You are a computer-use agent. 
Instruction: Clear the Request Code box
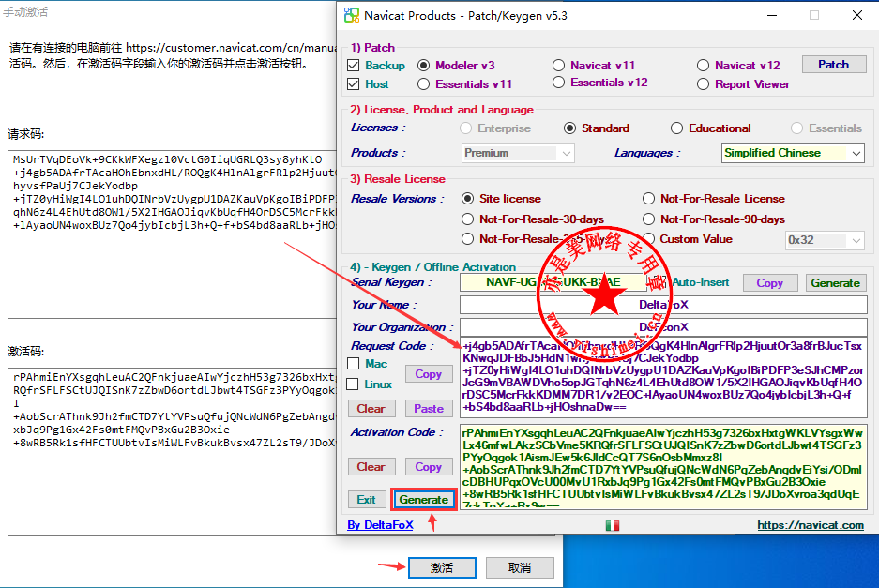(371, 409)
